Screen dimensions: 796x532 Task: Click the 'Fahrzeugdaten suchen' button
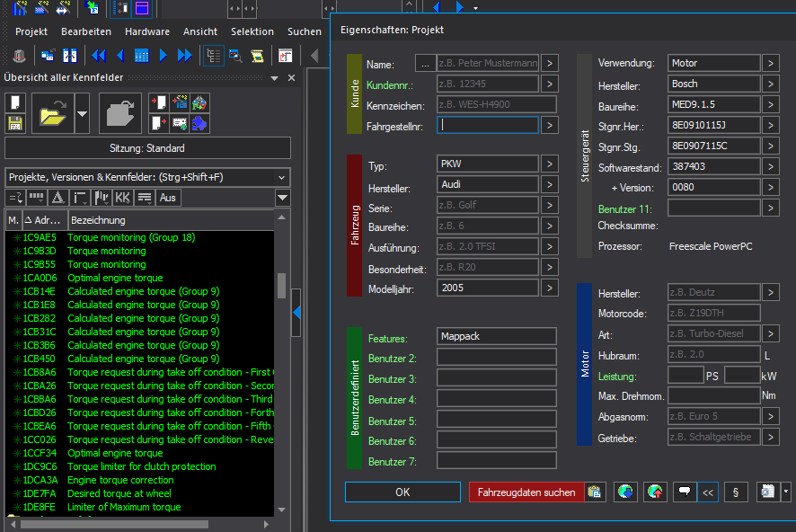pyautogui.click(x=526, y=492)
